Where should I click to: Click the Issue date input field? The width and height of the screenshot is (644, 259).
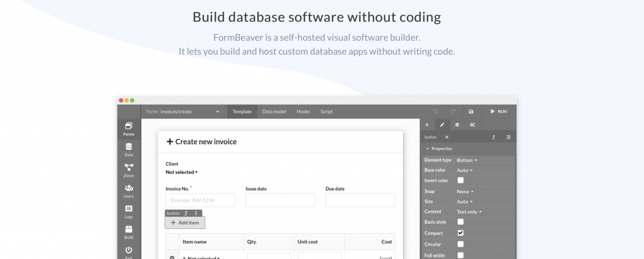coord(281,200)
